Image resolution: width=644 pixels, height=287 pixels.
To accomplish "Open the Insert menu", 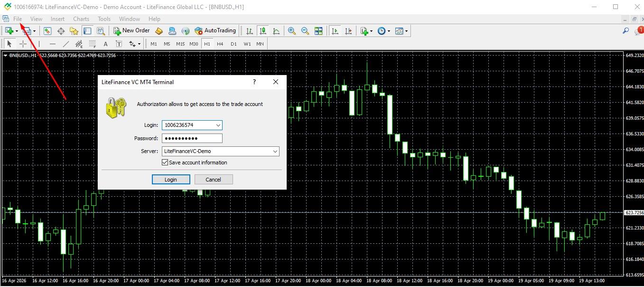I will coord(57,19).
